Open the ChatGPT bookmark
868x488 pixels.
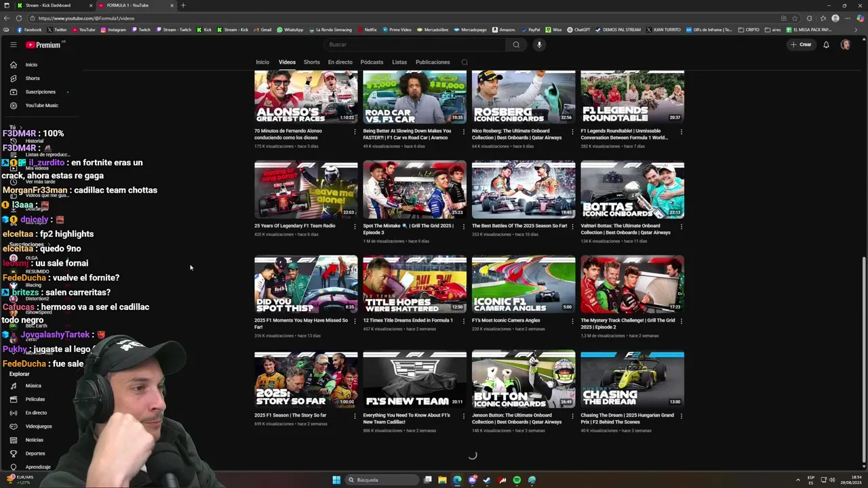pos(578,30)
